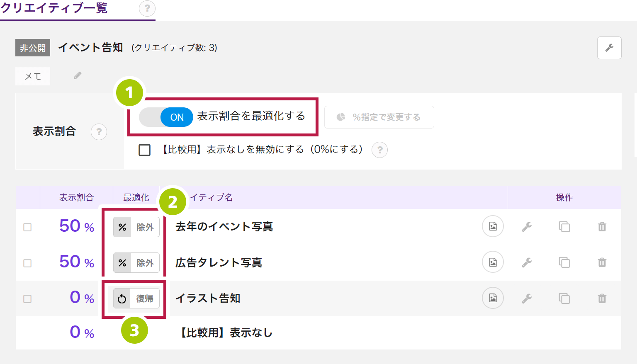Open help icon next to クリエイティブ一覧

click(147, 8)
